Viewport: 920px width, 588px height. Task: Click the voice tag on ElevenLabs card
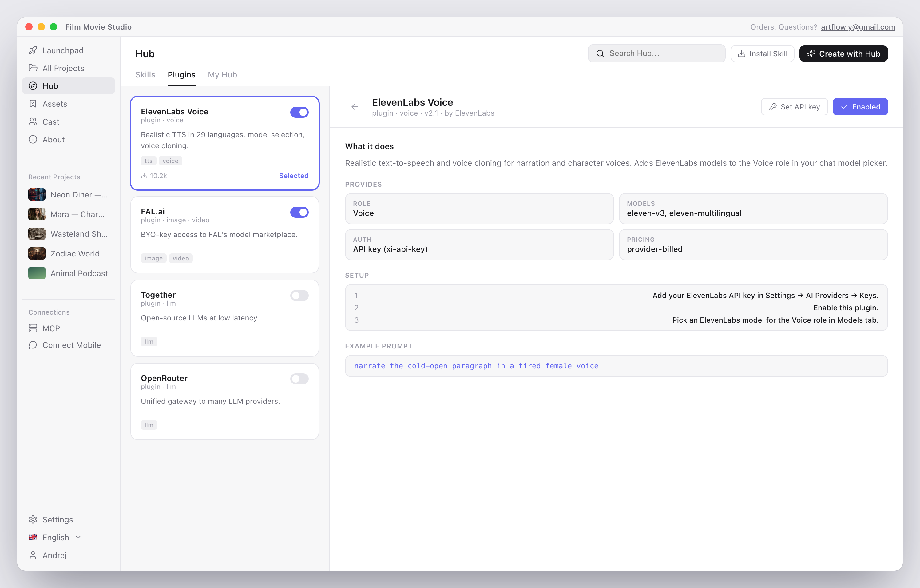click(170, 161)
